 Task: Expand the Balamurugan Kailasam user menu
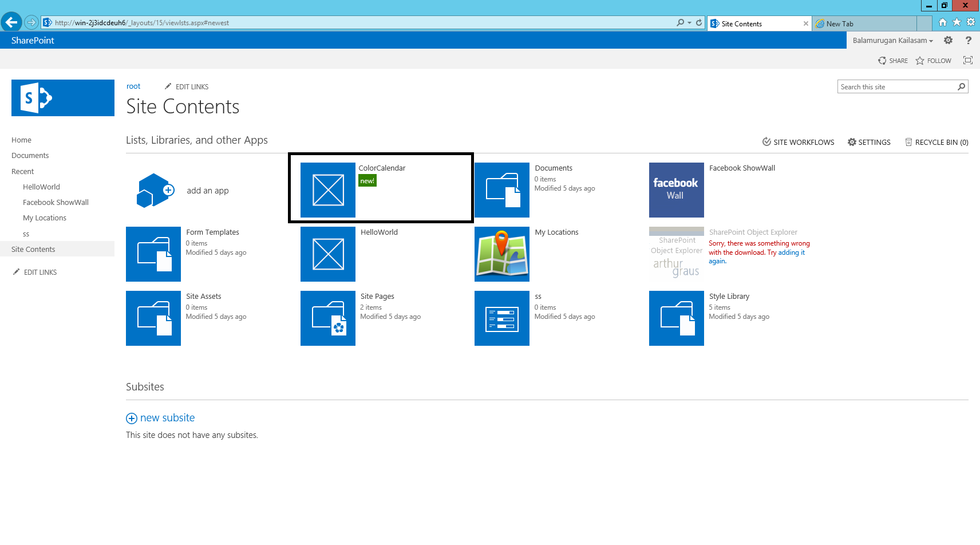click(892, 40)
